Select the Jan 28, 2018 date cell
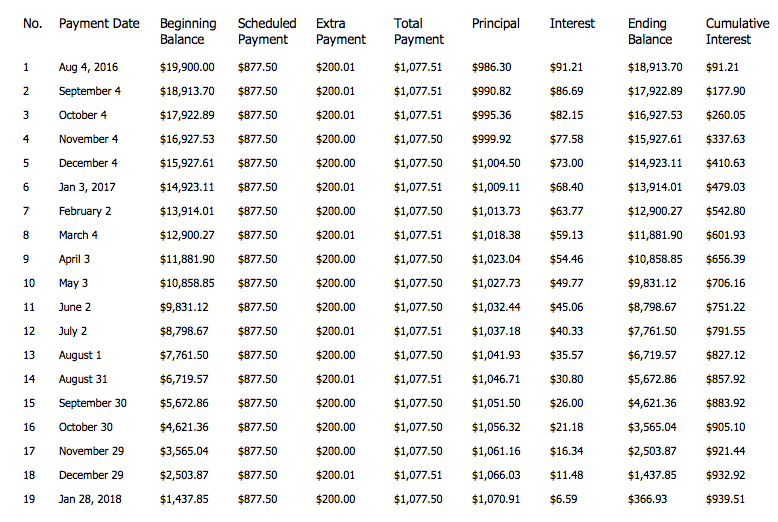 tap(89, 499)
